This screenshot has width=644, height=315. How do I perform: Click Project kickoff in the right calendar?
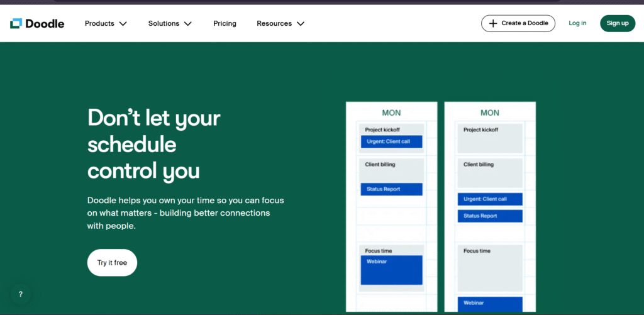point(490,138)
